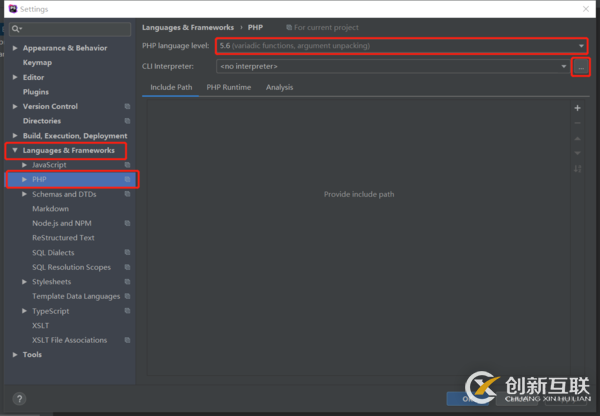Image resolution: width=600 pixels, height=416 pixels.
Task: Select Directories in settings tree
Action: pos(42,121)
